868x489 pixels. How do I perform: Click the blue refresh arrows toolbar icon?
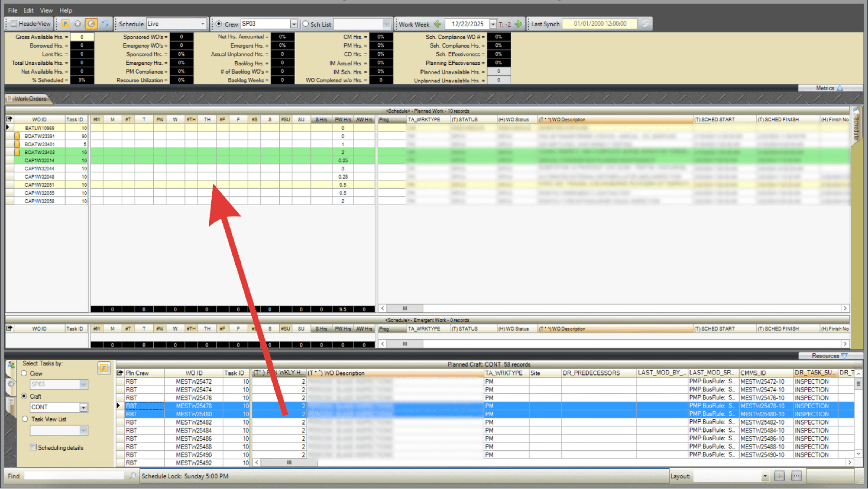point(105,24)
